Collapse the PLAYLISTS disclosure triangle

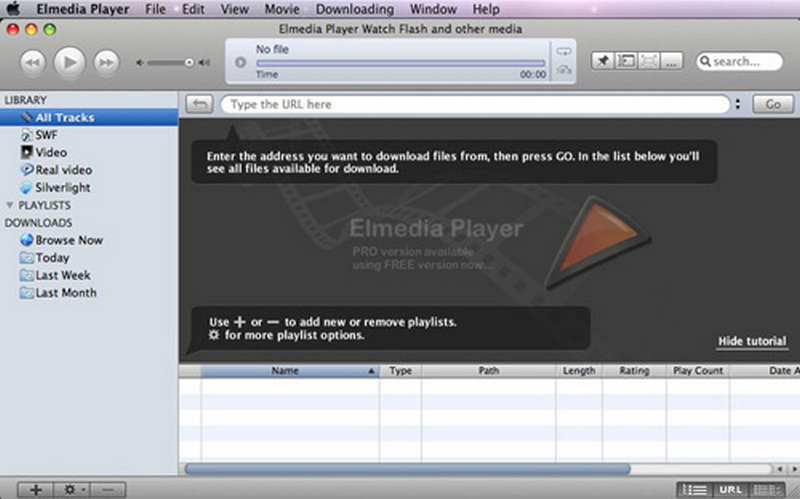(x=9, y=205)
